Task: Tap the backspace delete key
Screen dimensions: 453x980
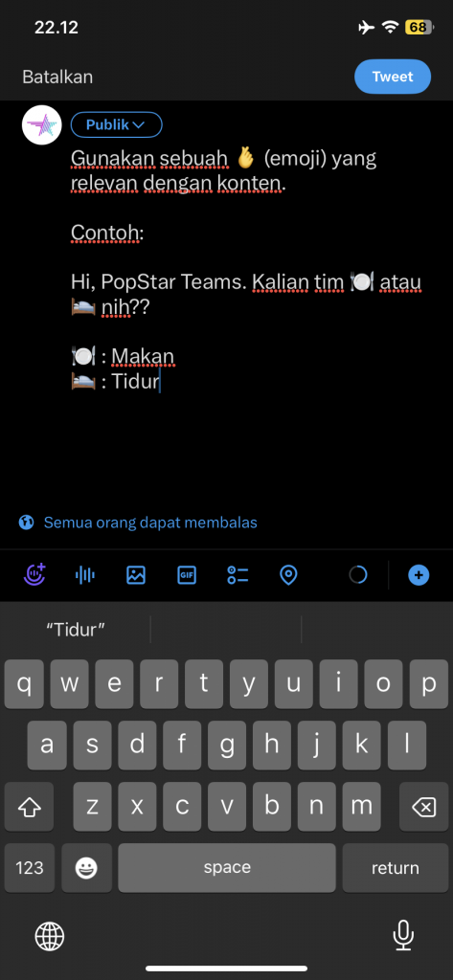Action: 423,806
